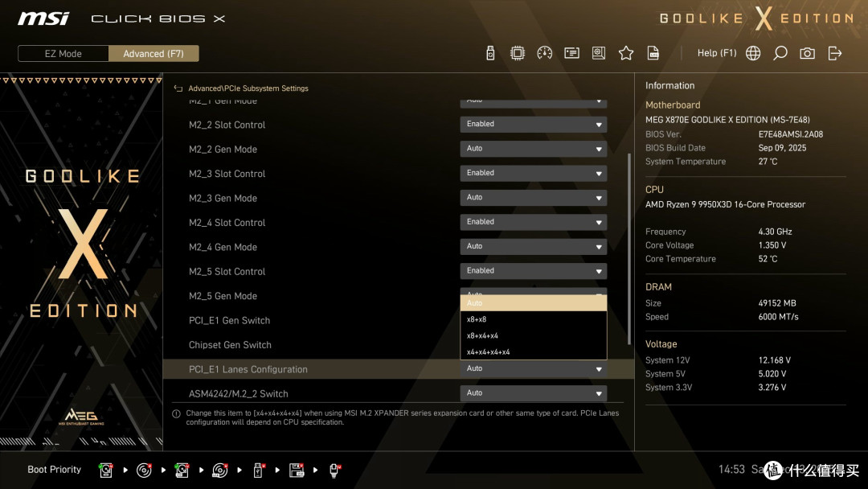868x489 pixels.
Task: Open the hardware monitor board icon
Action: (599, 53)
